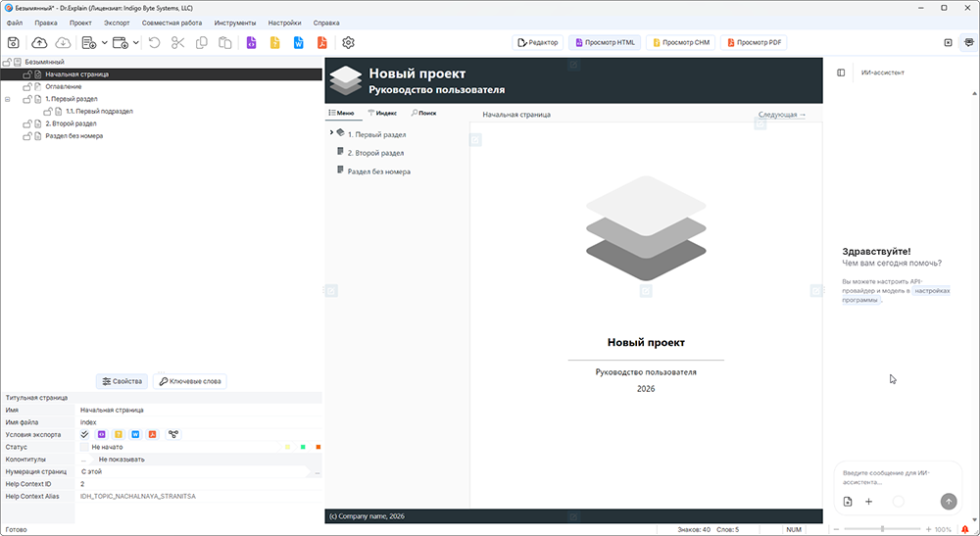Viewport: 980px width, 536px height.
Task: Click the add new topic page icon
Action: (x=89, y=42)
